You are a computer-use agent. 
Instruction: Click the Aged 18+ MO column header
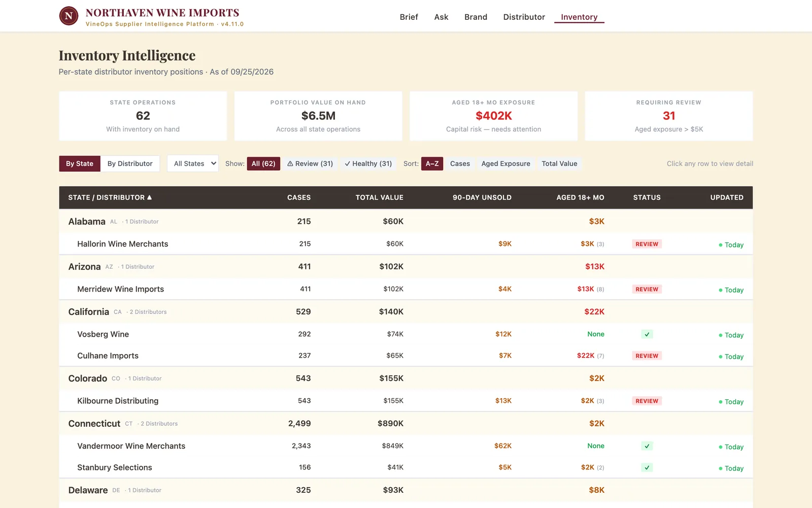pos(580,197)
